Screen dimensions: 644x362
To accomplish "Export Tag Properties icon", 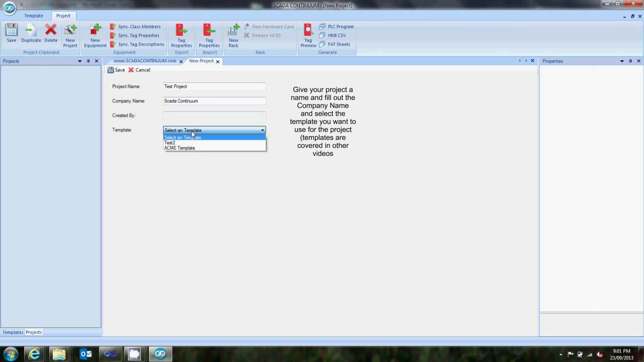I will [x=182, y=35].
